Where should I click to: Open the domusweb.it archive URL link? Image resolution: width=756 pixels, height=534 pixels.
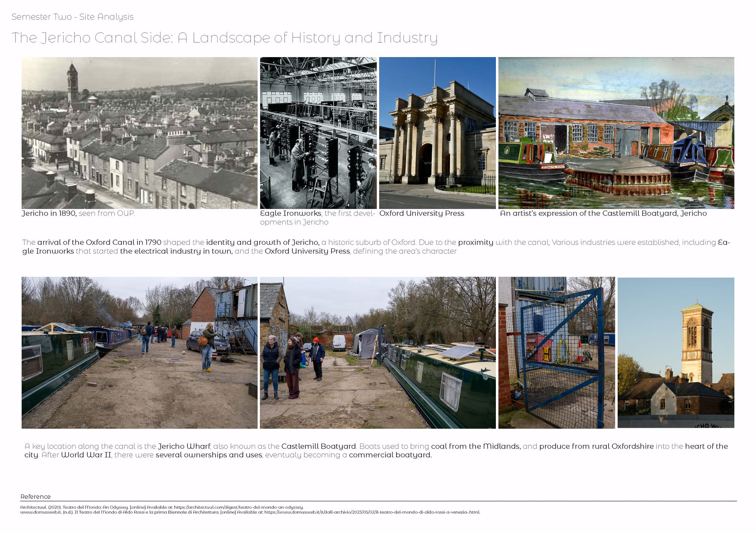[x=372, y=512]
